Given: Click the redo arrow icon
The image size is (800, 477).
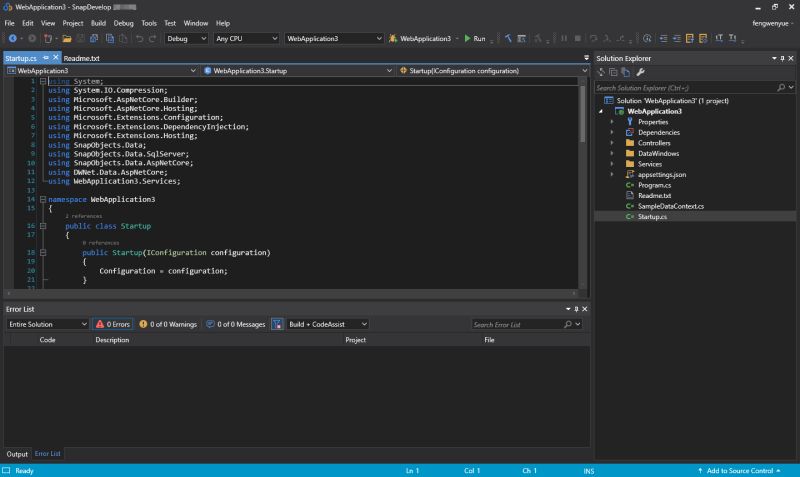Looking at the screenshot, I should (152, 38).
